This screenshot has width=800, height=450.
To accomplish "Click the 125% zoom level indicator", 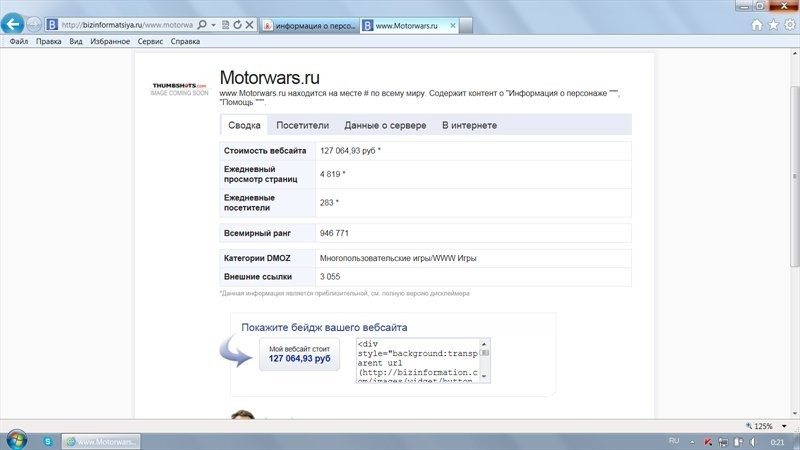I will (759, 426).
